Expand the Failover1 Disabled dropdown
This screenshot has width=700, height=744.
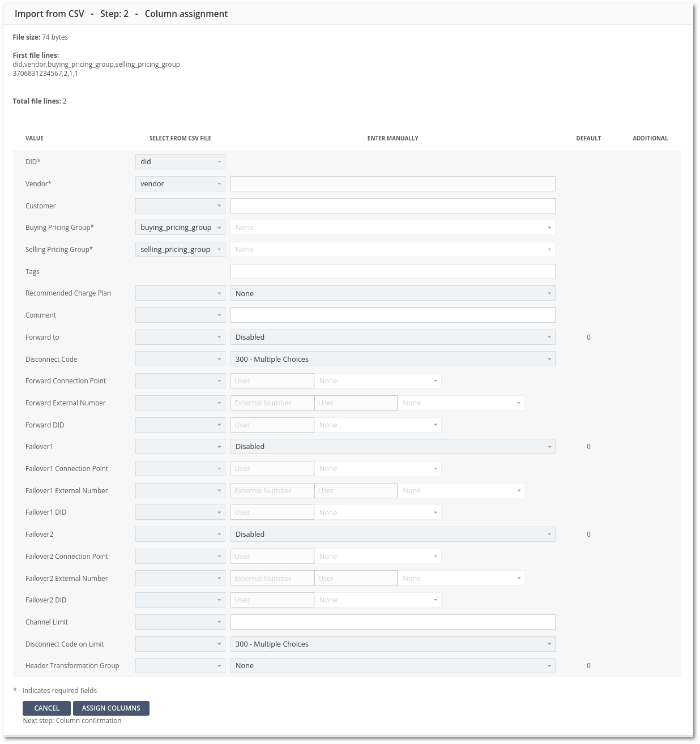click(392, 447)
